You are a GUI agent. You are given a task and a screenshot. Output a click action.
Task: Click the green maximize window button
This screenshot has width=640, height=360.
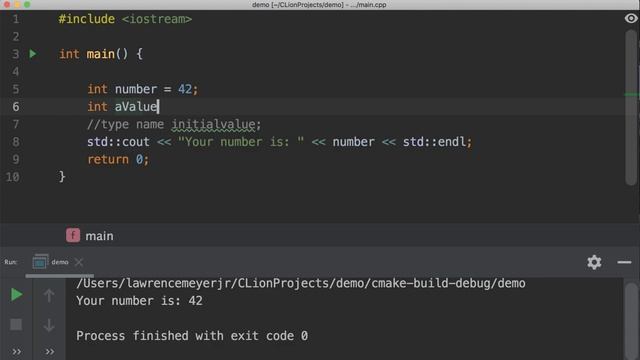pyautogui.click(x=27, y=4)
